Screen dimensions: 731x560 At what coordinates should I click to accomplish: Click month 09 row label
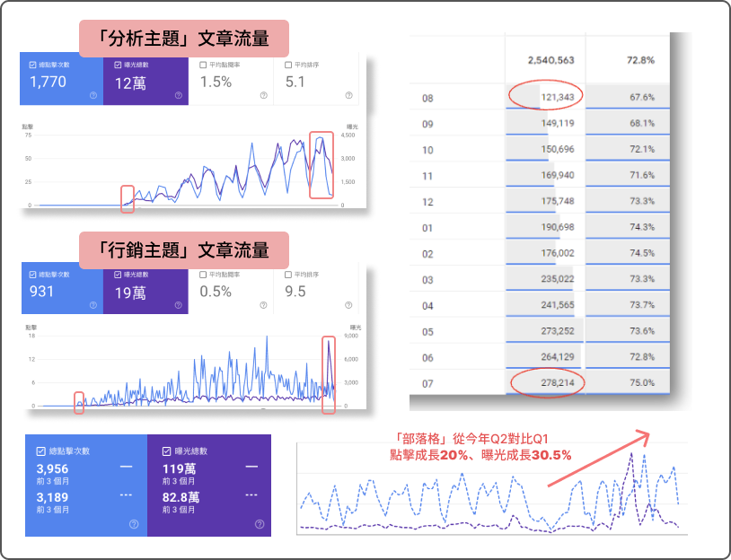click(x=427, y=125)
